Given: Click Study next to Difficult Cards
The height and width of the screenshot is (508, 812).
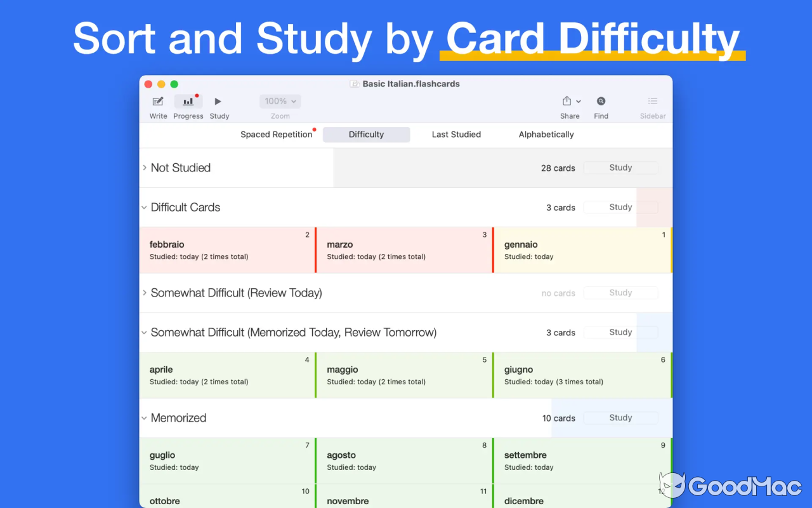Looking at the screenshot, I should tap(620, 207).
